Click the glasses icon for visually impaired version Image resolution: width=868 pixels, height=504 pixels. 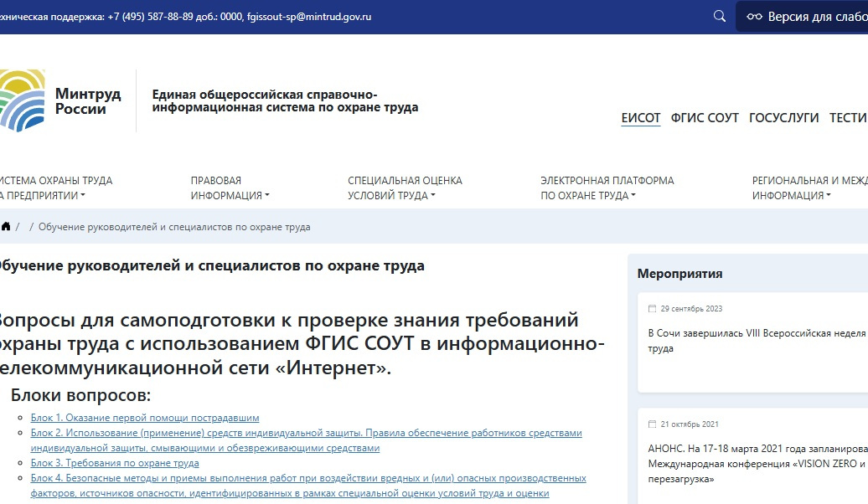(x=754, y=17)
